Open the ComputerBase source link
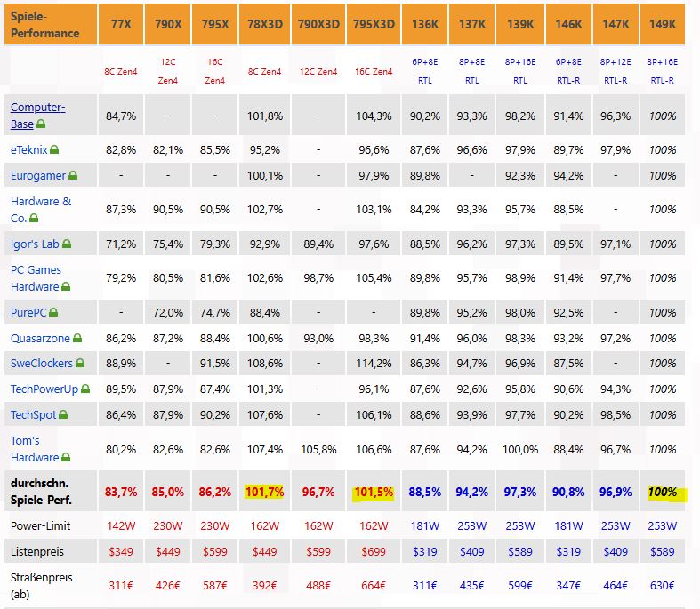The image size is (700, 609). (37, 116)
